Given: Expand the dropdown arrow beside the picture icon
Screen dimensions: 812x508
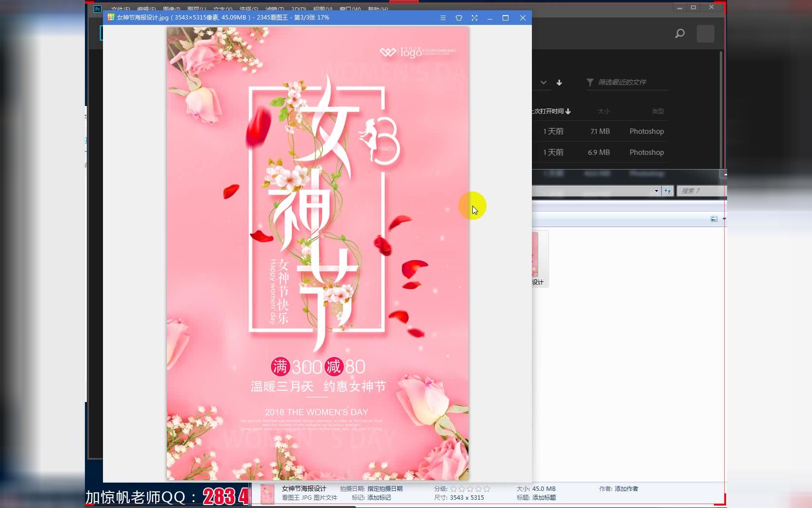Looking at the screenshot, I should click(724, 219).
